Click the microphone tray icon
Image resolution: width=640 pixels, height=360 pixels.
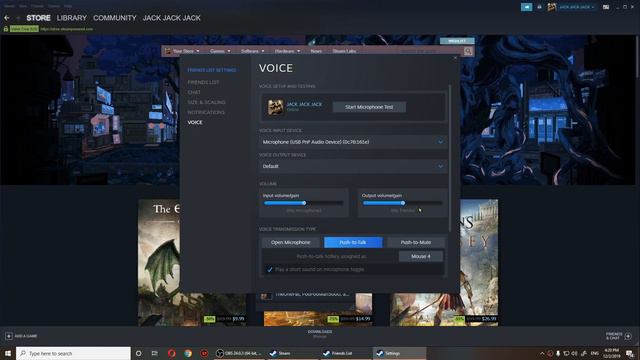(558, 353)
